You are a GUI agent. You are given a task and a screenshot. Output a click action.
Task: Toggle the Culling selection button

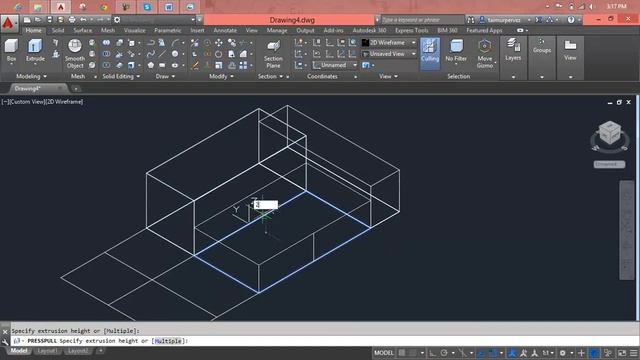pos(430,53)
